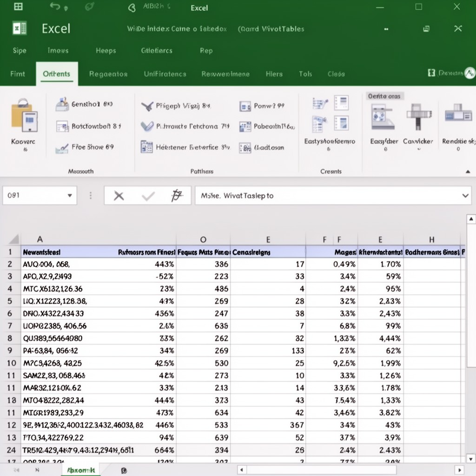The image size is (476, 476).
Task: Switch to the Fimt ribbon tab
Action: pos(18,74)
